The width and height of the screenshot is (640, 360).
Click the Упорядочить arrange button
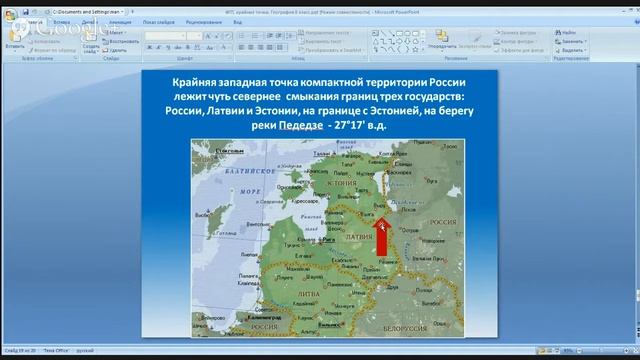442,40
